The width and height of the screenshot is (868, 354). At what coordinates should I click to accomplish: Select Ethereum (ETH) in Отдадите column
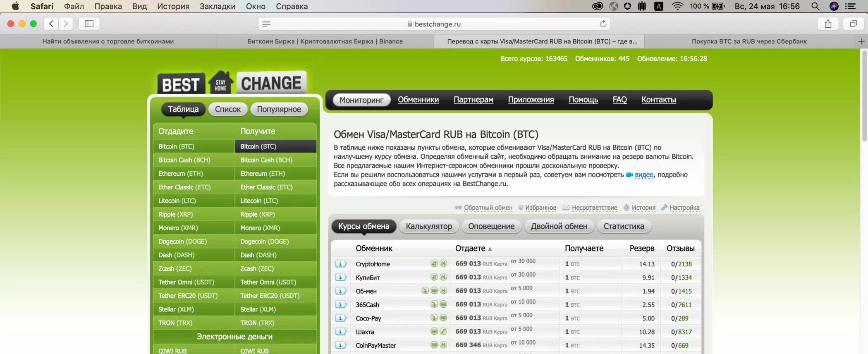(194, 174)
